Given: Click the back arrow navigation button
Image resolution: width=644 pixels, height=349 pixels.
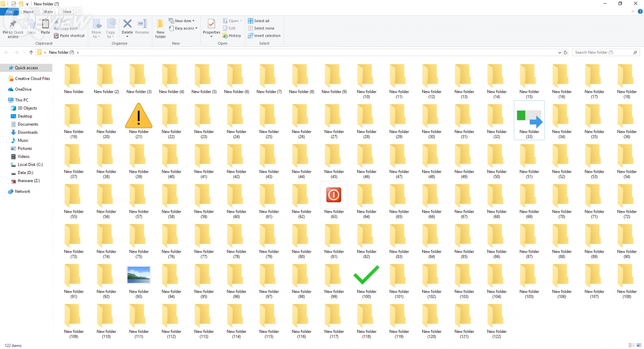Looking at the screenshot, I should [x=6, y=52].
